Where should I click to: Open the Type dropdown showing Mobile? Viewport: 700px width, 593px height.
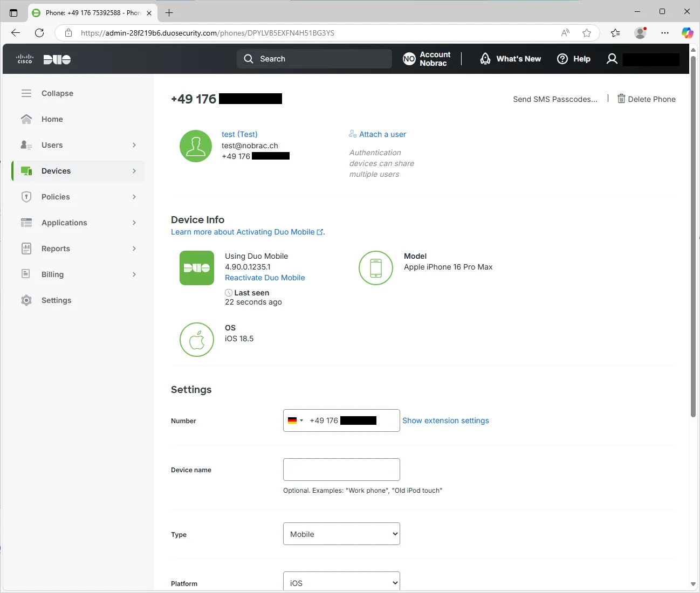click(x=341, y=534)
